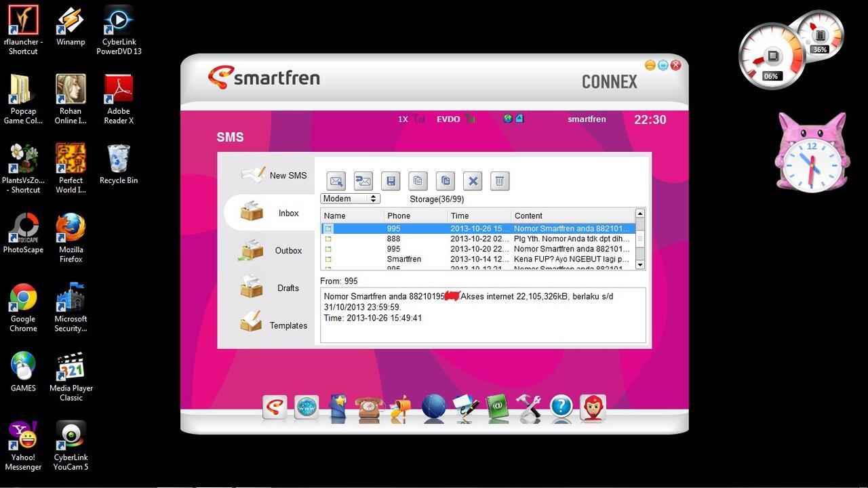Open Adobe Reader X desktop shortcut
Viewport: 868px width, 488px height.
pos(118,100)
